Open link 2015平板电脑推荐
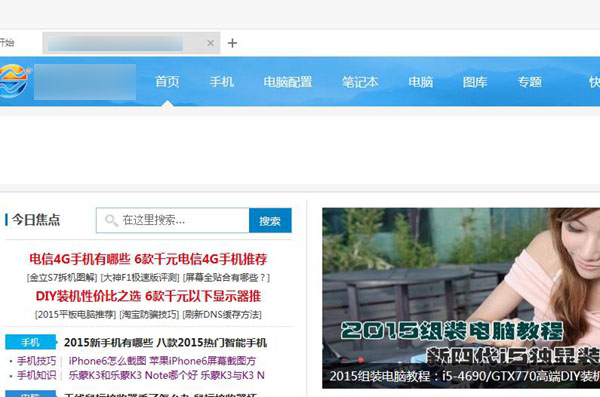Screen dimensions: 600x397 (x=75, y=315)
